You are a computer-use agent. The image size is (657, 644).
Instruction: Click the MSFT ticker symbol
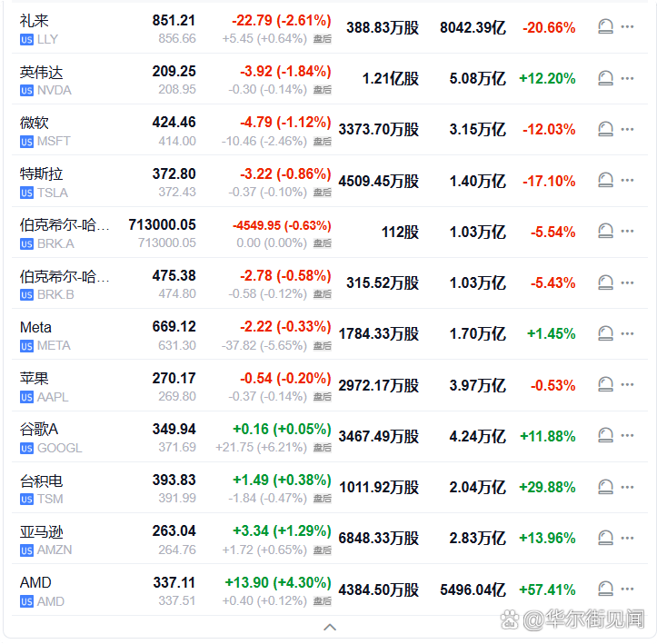pos(54,141)
